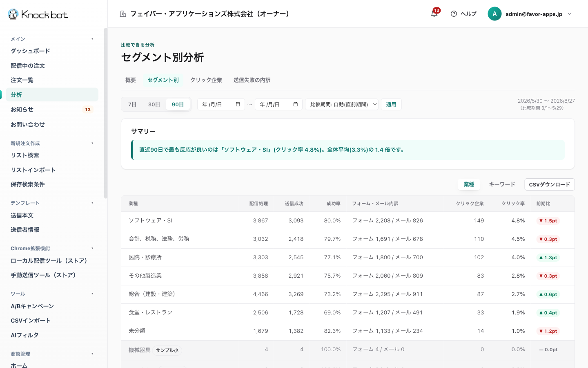The width and height of the screenshot is (588, 368).
Task: Click the help question-mark icon
Action: pyautogui.click(x=454, y=14)
